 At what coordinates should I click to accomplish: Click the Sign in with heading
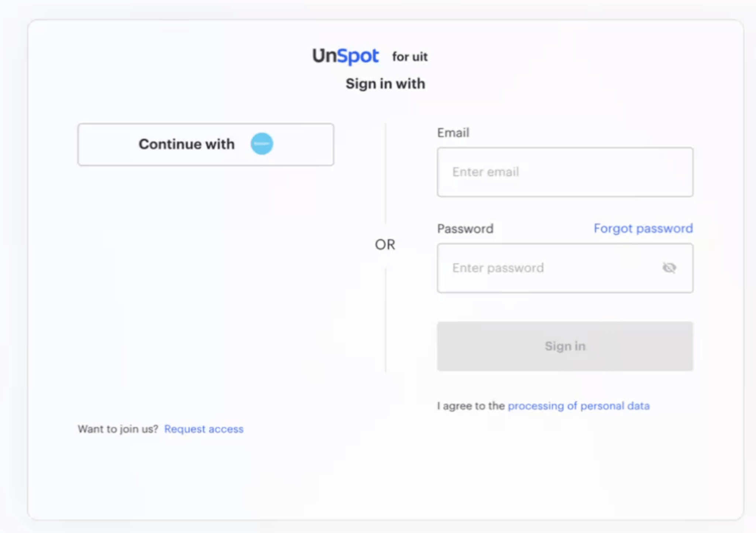coord(385,84)
